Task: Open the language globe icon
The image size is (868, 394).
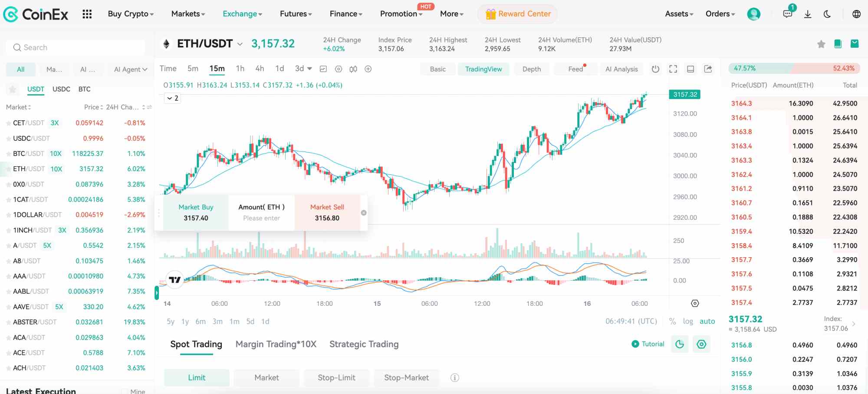Action: (856, 13)
